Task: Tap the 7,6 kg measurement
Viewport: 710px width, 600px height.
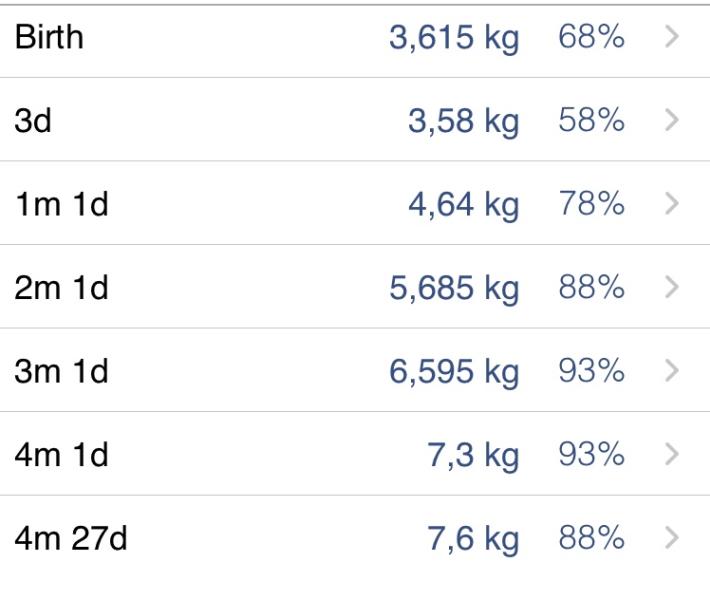Action: [473, 540]
